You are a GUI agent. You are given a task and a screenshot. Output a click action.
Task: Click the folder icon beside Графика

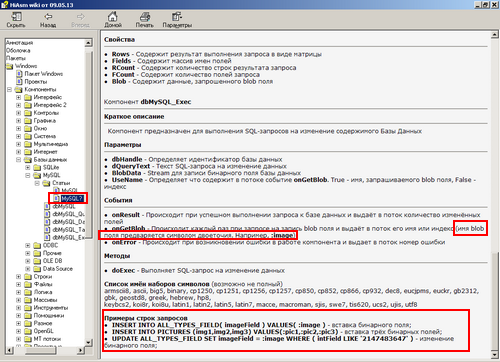pos(28,121)
